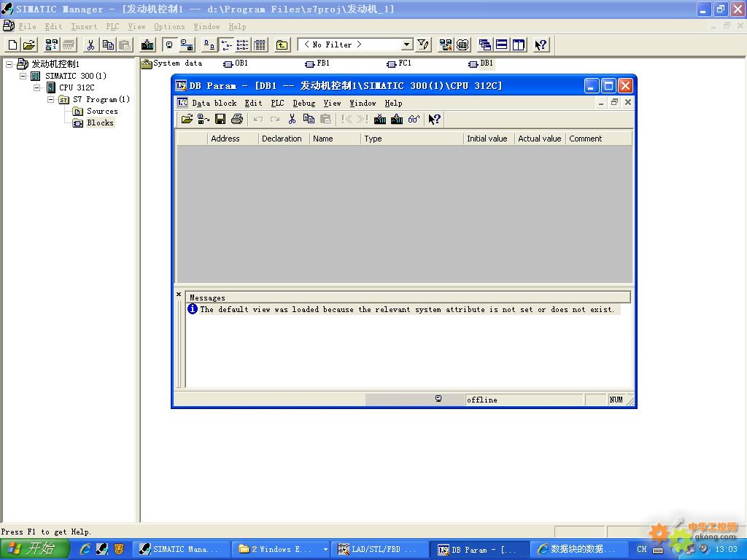The image size is (747, 560).
Task: Save the data block via floppy icon
Action: pos(220,119)
